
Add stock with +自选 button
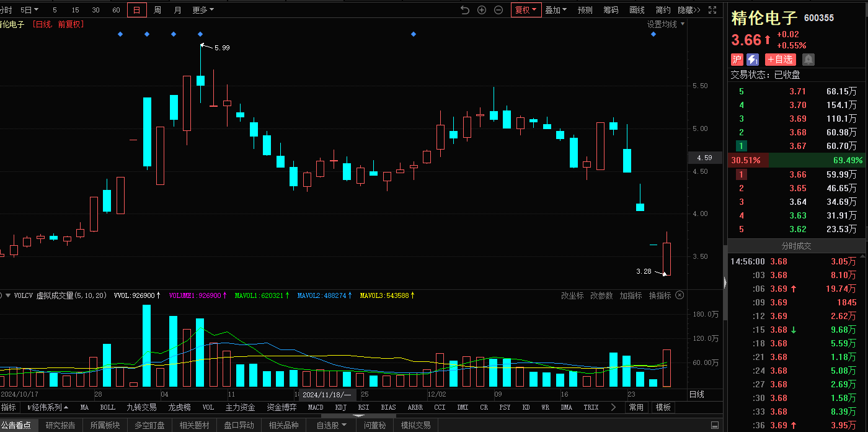pyautogui.click(x=780, y=60)
